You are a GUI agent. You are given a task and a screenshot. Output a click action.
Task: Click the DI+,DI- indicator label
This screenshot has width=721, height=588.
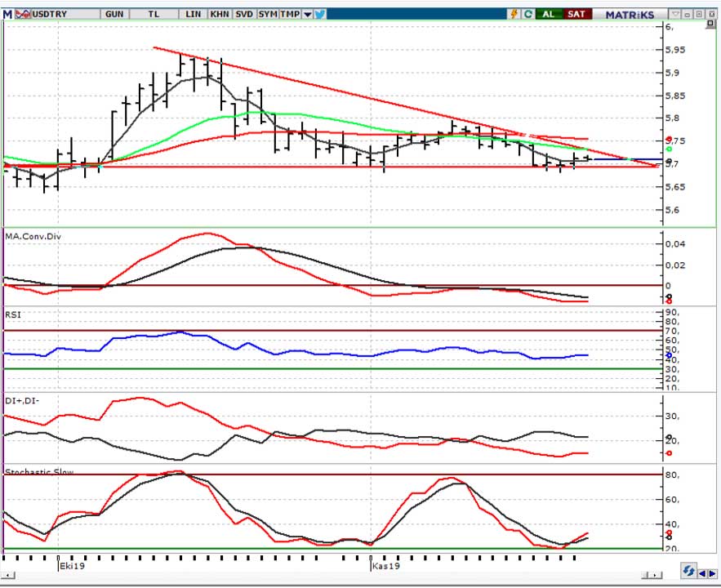tap(22, 401)
